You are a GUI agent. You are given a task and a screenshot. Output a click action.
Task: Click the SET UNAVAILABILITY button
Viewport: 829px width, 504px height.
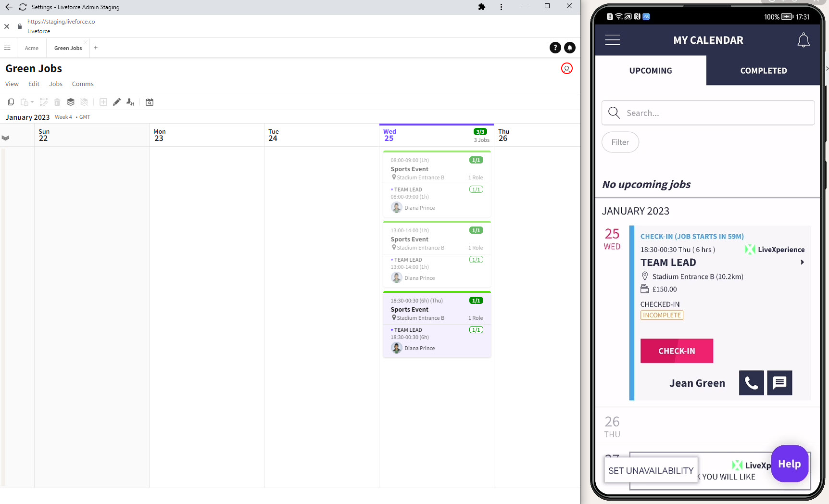651,470
